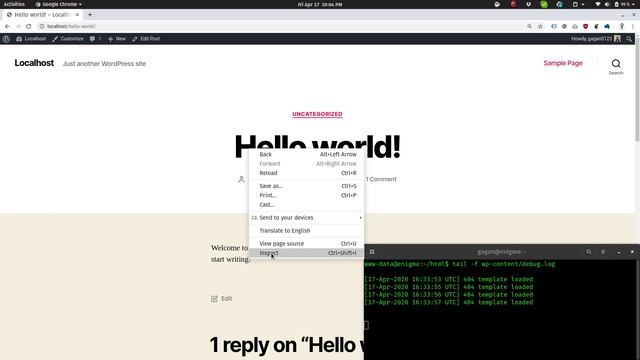Screen dimensions: 640x360
Task: Click the first blue extension icon in toolbar
Action: click(554, 26)
